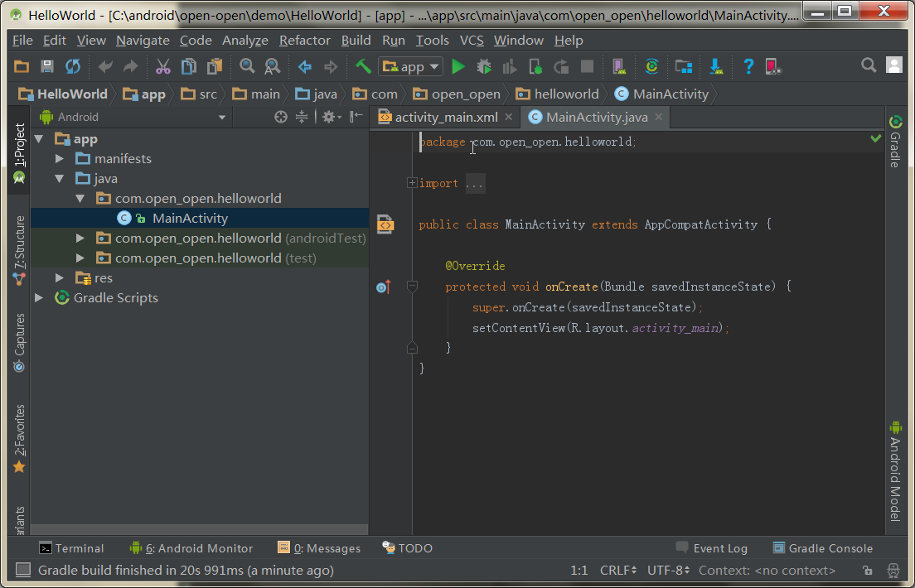Undo the last action using the toolbar arrow
915x588 pixels.
click(x=105, y=66)
